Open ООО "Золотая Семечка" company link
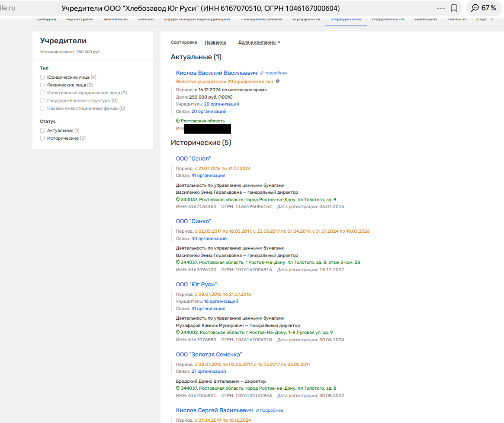 (x=209, y=355)
